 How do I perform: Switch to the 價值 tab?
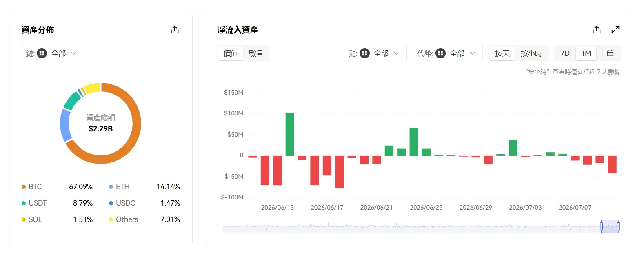[231, 53]
